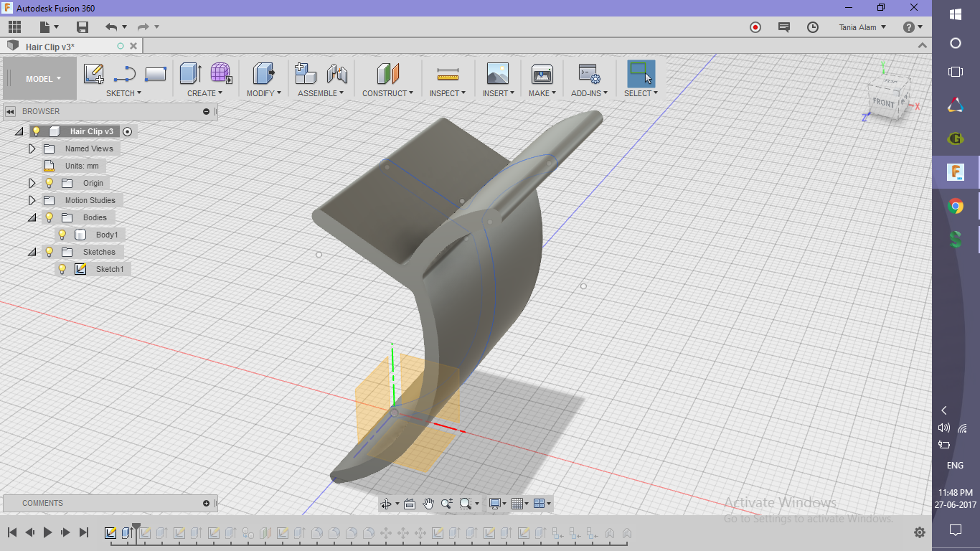
Task: Toggle the Sketches folder light bulb
Action: [50, 252]
